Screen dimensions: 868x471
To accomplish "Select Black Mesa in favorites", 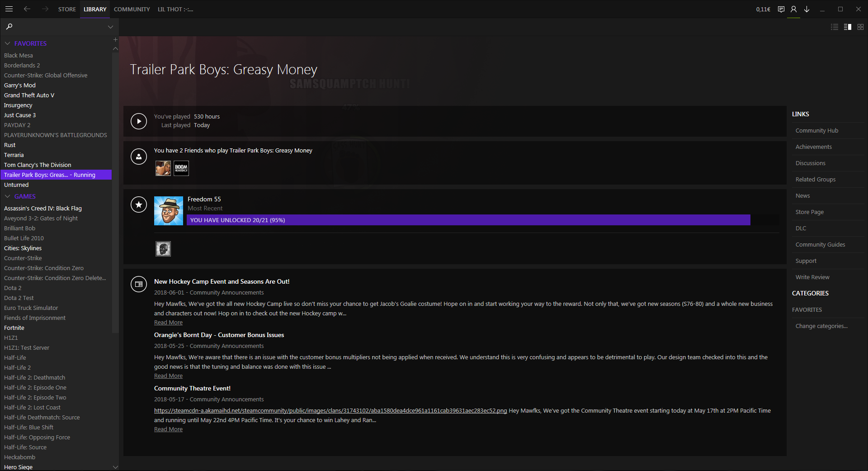I will [56, 55].
